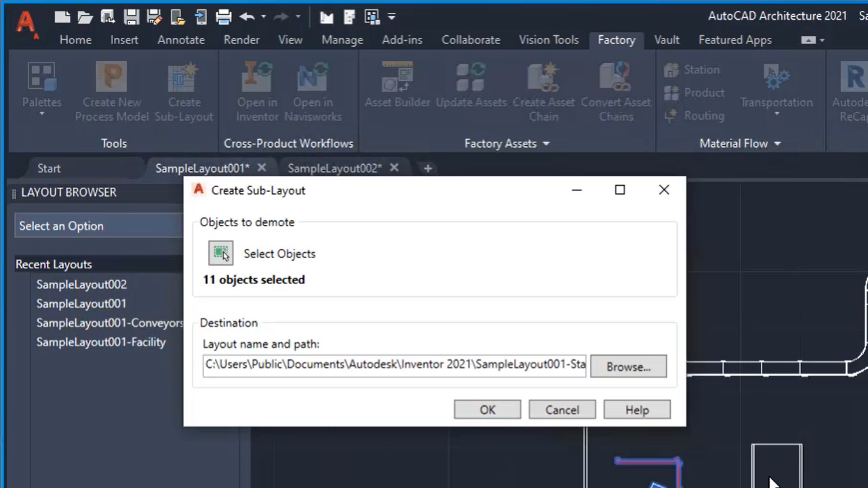868x488 pixels.
Task: Click the Select Objects label
Action: click(279, 254)
